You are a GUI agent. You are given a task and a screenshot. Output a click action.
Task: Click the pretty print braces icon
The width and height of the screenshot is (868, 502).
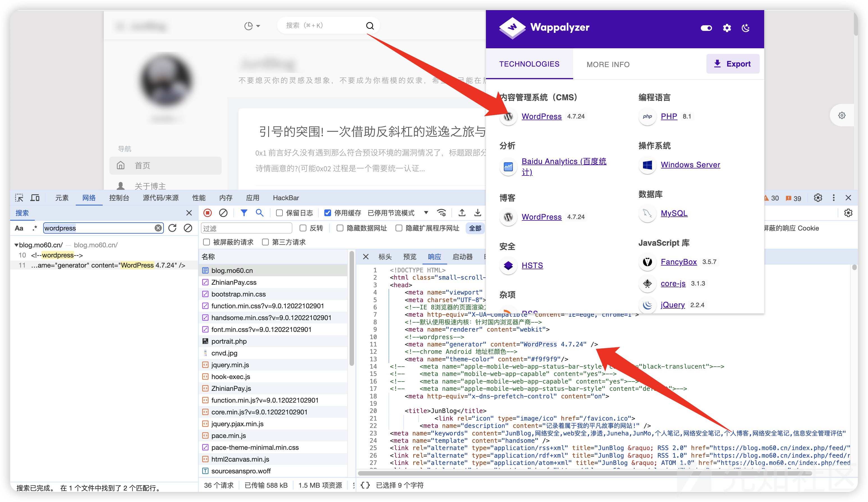coord(366,485)
